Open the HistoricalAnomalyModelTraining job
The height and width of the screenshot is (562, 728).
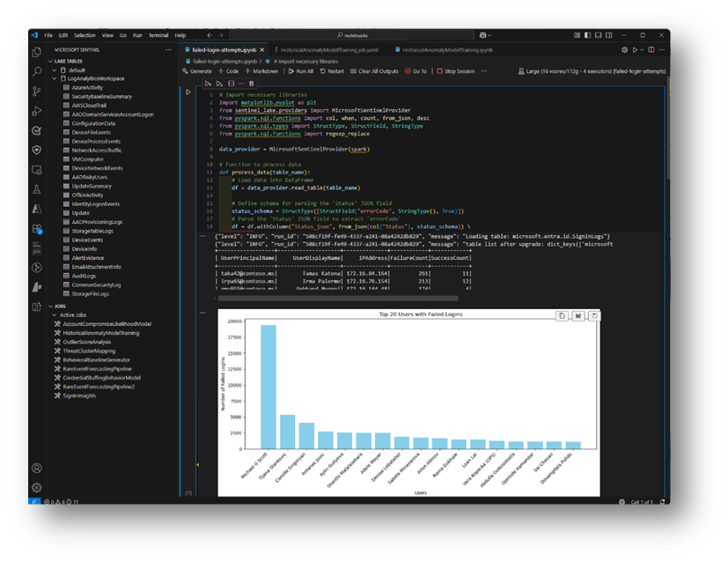tap(100, 333)
